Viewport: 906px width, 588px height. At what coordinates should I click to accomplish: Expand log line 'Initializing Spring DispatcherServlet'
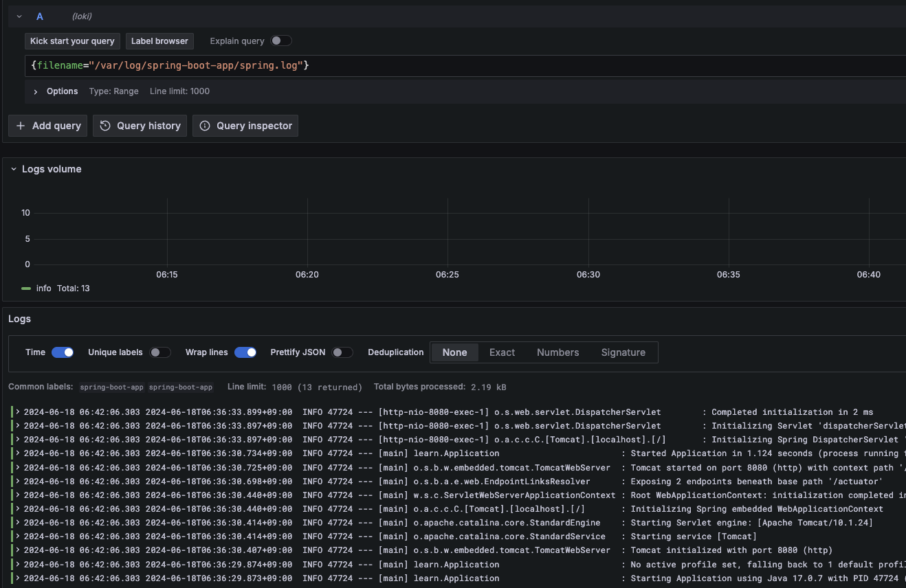pos(18,440)
